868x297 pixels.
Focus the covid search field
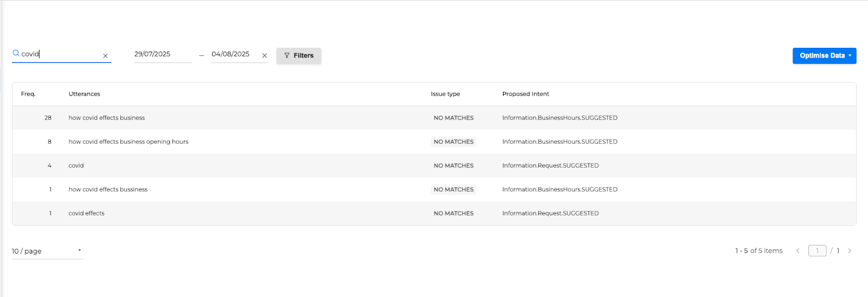pos(60,54)
